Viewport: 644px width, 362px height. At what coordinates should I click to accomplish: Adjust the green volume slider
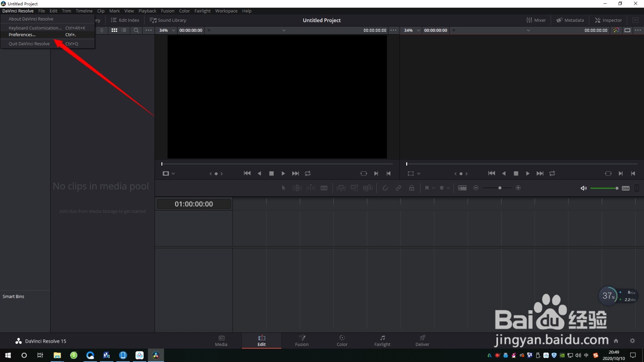(605, 188)
